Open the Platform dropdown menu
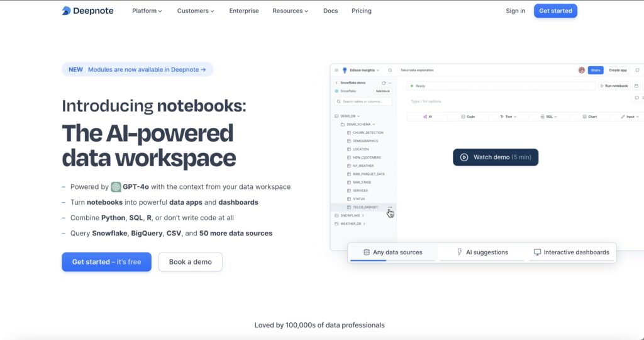 [147, 11]
